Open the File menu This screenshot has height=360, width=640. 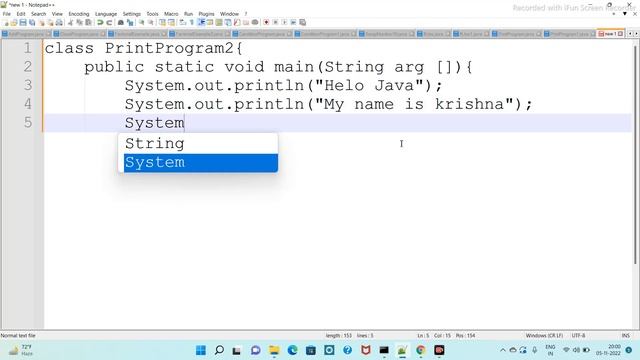(x=7, y=14)
